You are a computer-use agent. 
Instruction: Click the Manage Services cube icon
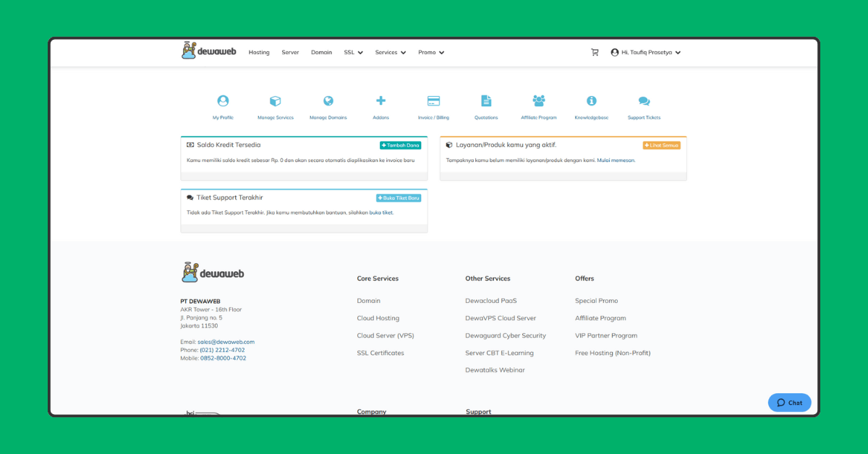tap(275, 101)
